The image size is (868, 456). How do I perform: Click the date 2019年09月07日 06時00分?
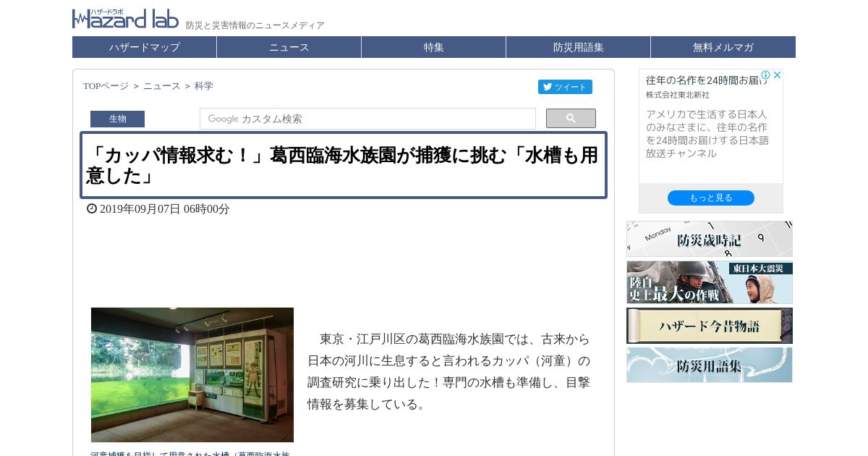[164, 209]
